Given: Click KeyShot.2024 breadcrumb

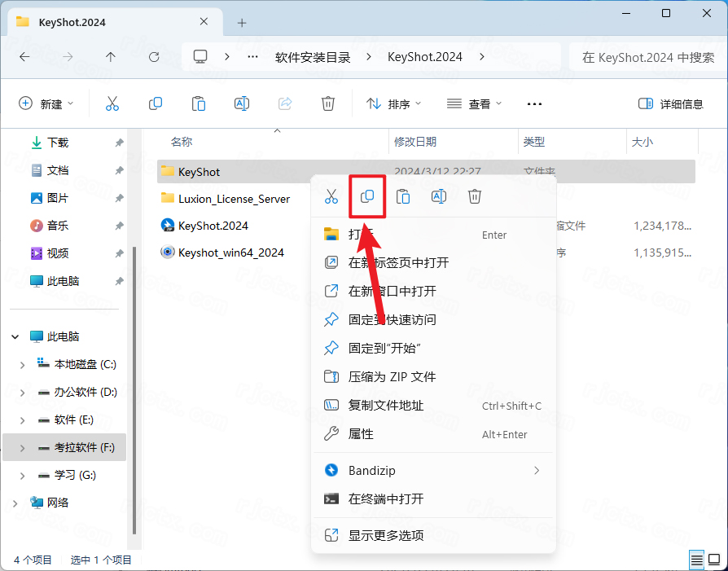Looking at the screenshot, I should pos(425,57).
